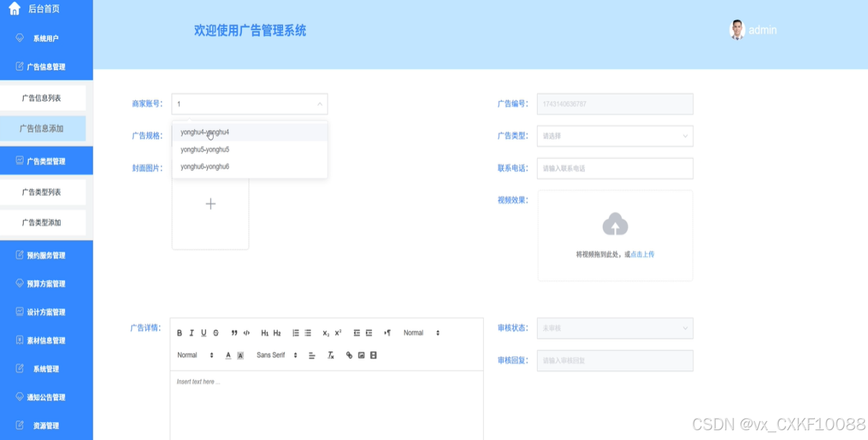The height and width of the screenshot is (440, 868).
Task: Open 后台首页 in the sidebar
Action: point(44,9)
